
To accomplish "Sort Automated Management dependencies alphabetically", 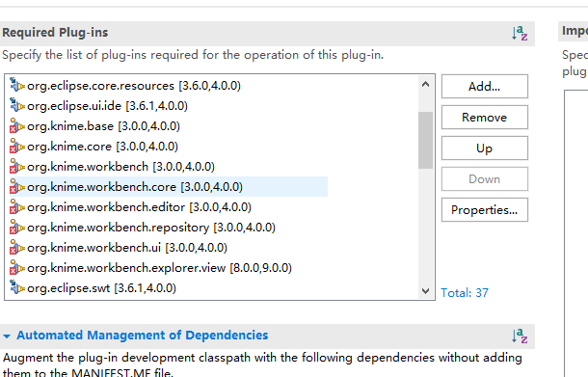I will pos(520,336).
